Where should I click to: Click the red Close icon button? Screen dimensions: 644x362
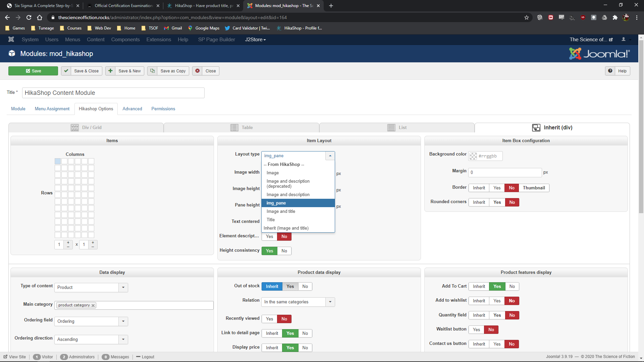[198, 71]
